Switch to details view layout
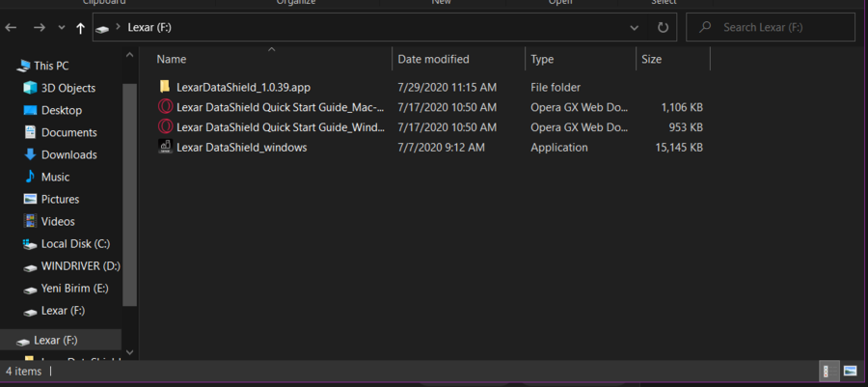Viewport: 868px width, 387px height. click(827, 371)
